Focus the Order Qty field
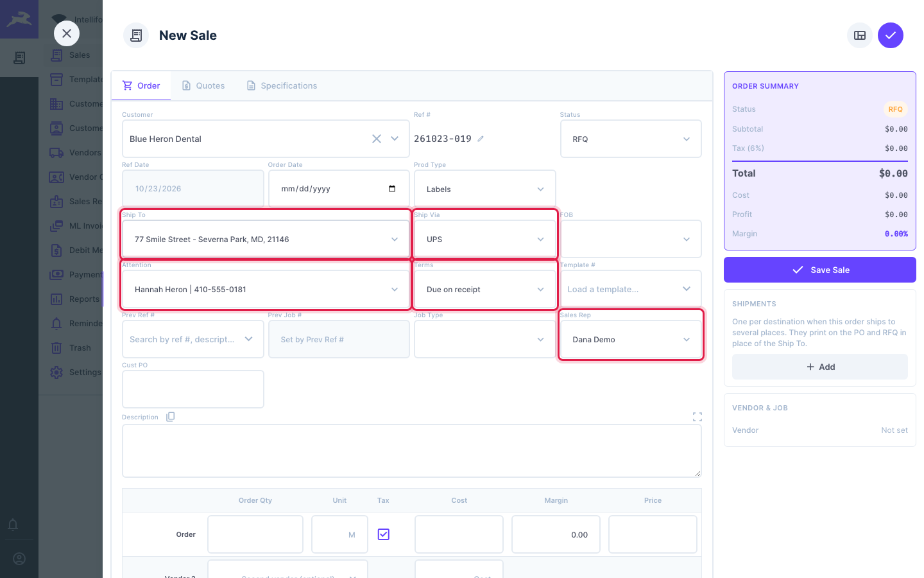The image size is (924, 578). tap(255, 534)
